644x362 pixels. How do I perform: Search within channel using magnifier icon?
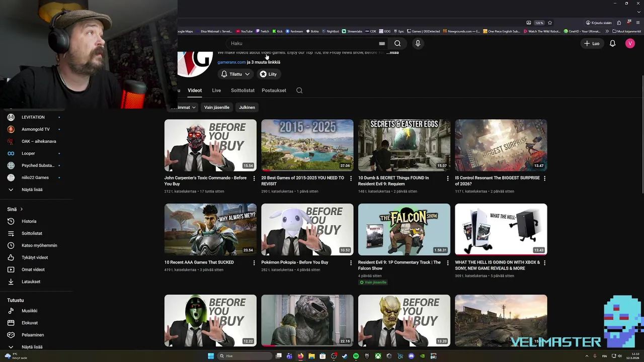tap(299, 90)
